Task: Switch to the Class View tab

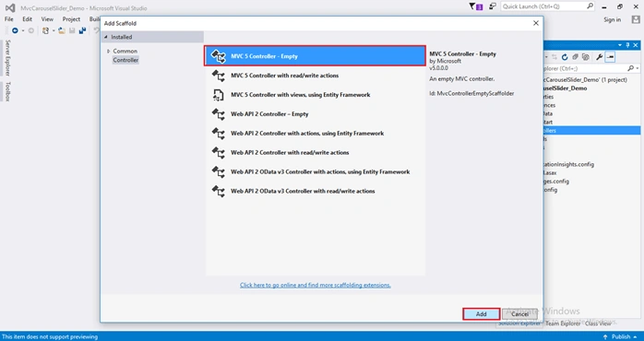Action: pyautogui.click(x=598, y=323)
